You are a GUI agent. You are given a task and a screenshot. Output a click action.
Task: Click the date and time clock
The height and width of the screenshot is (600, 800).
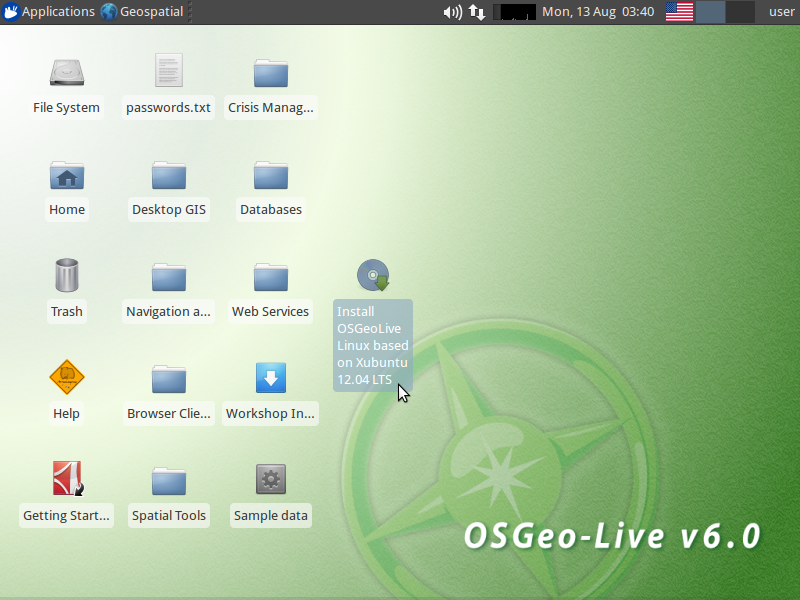598,12
